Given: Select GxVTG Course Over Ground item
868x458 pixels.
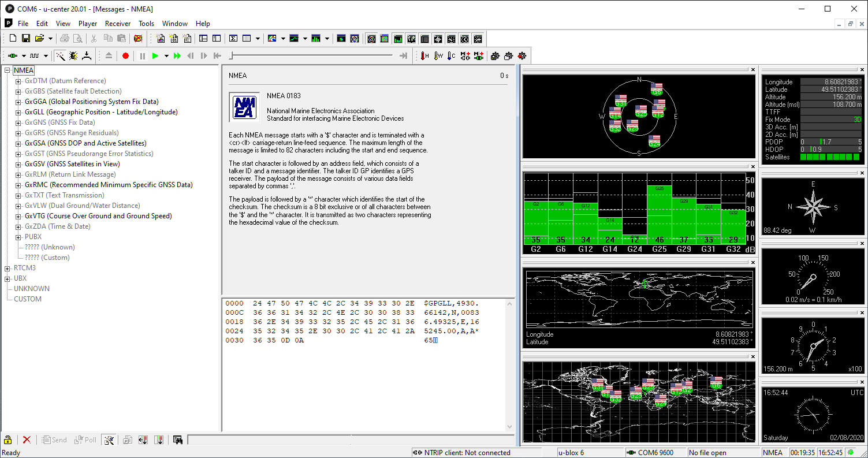Looking at the screenshot, I should tap(98, 216).
